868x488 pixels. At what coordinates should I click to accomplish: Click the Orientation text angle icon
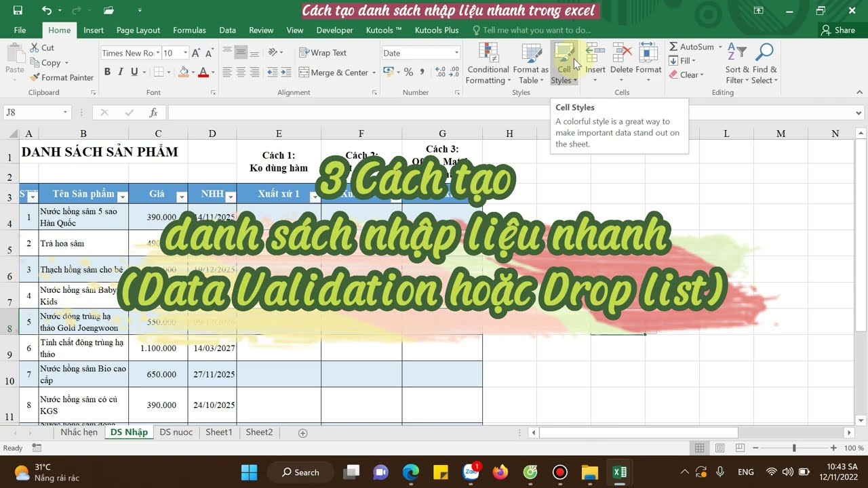273,52
